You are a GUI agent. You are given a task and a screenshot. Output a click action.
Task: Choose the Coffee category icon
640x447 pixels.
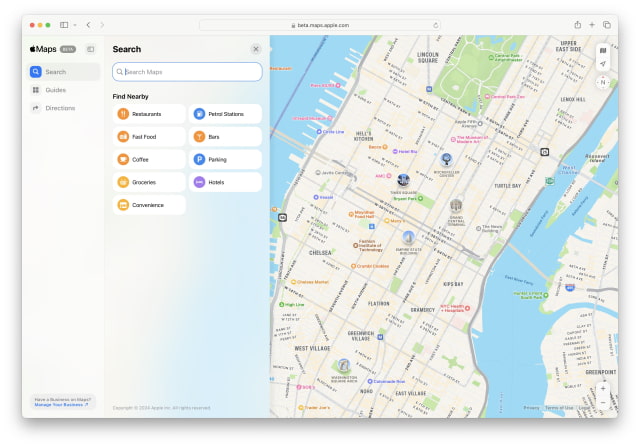(123, 159)
